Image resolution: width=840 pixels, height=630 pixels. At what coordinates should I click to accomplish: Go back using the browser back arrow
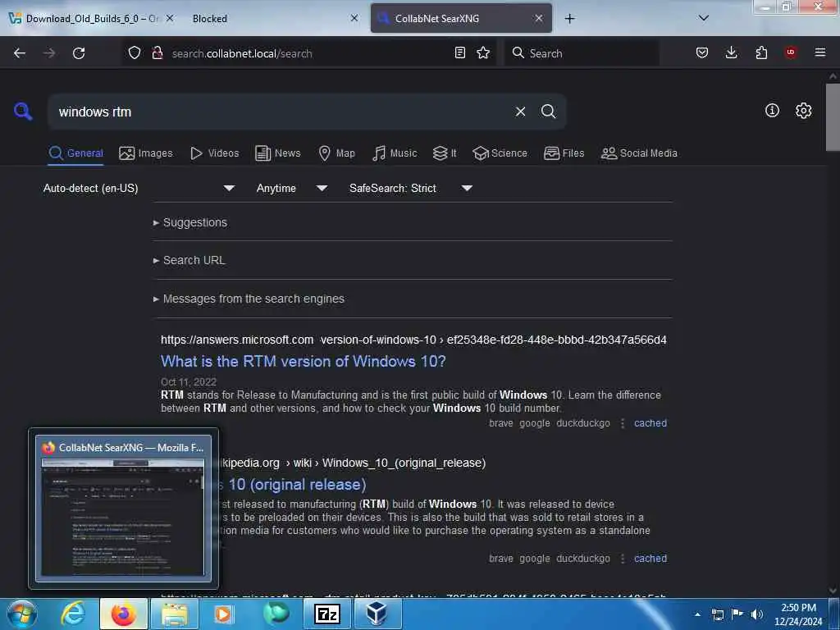point(20,53)
